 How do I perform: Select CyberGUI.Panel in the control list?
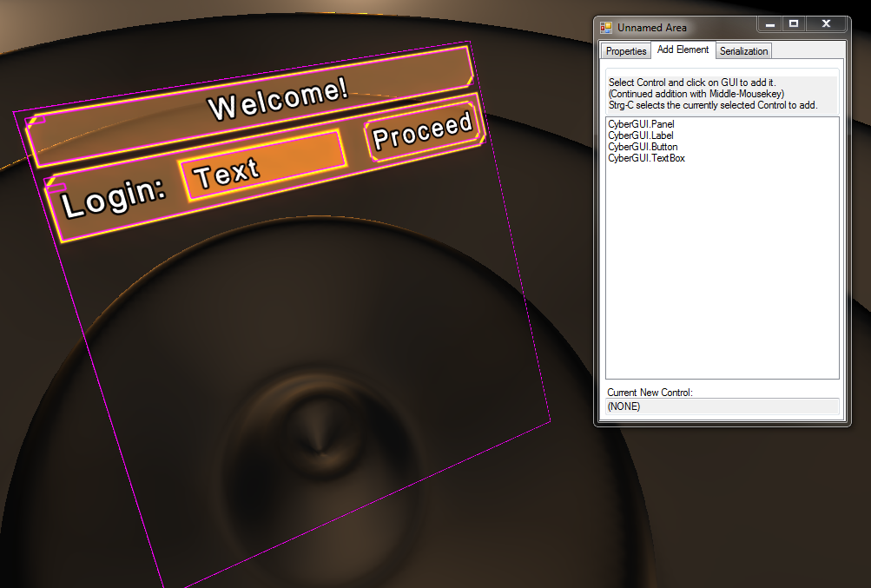coord(641,124)
